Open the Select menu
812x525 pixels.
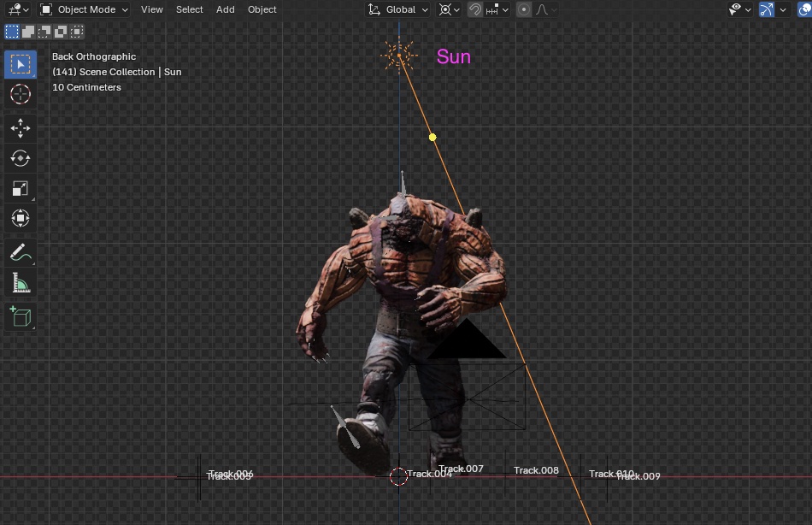click(x=189, y=9)
